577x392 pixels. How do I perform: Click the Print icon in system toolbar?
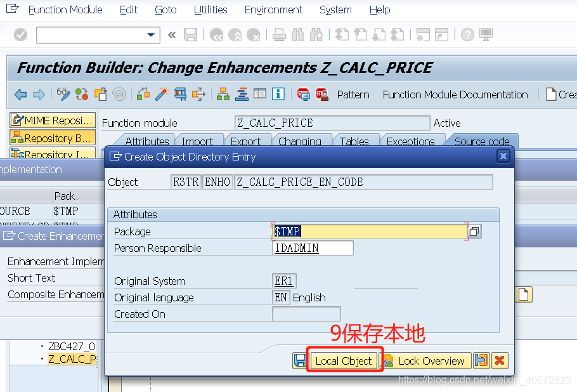click(279, 35)
